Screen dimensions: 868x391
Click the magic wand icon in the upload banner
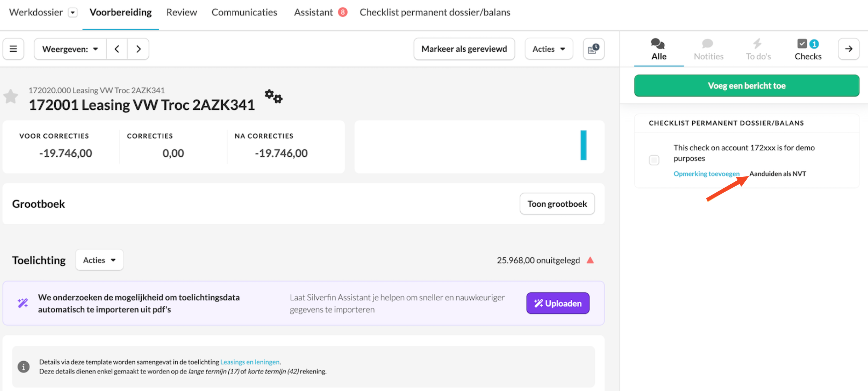[23, 303]
